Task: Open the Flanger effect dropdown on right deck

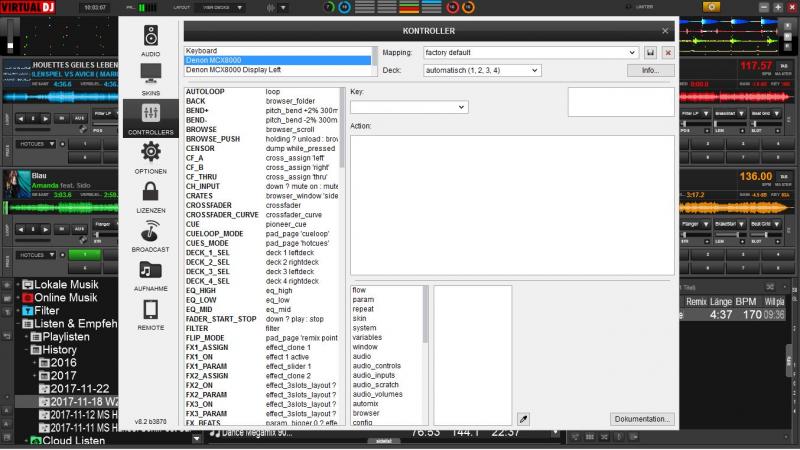Action: (695, 224)
